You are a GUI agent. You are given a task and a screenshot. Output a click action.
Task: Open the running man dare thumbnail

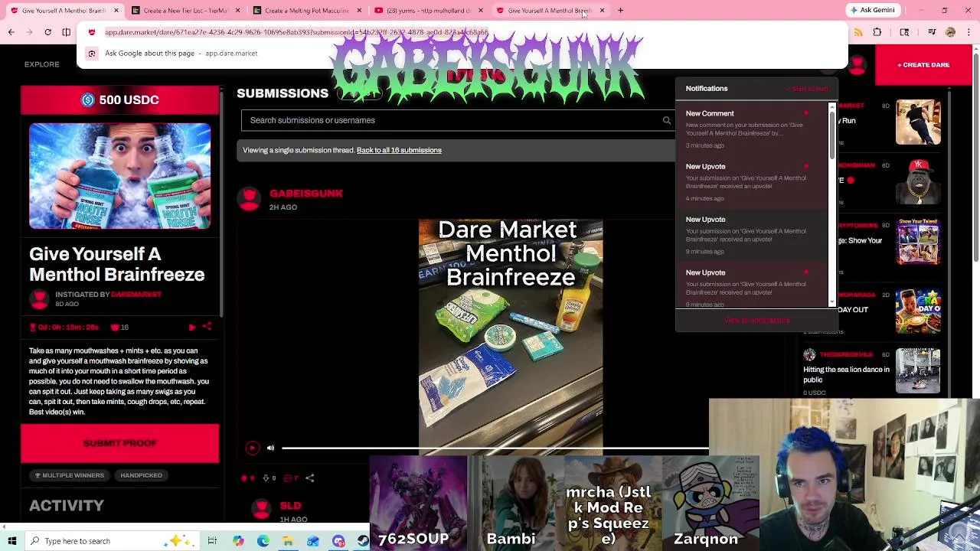[918, 122]
